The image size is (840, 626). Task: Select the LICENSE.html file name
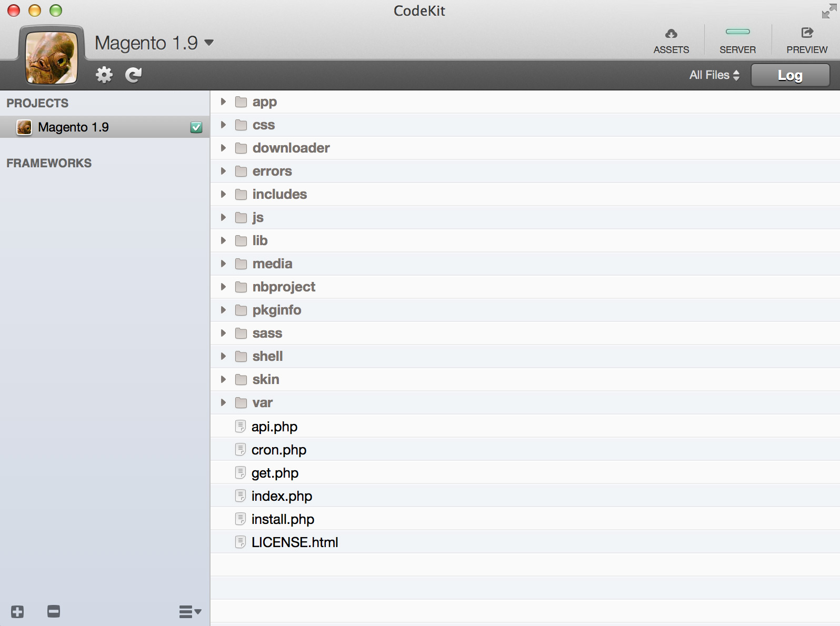point(295,542)
